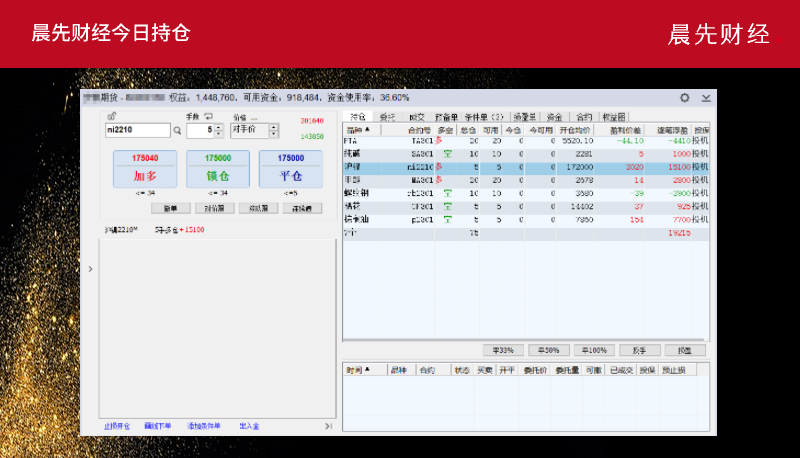Open the 出入金 link at bottom
The width and height of the screenshot is (800, 458).
[x=249, y=426]
